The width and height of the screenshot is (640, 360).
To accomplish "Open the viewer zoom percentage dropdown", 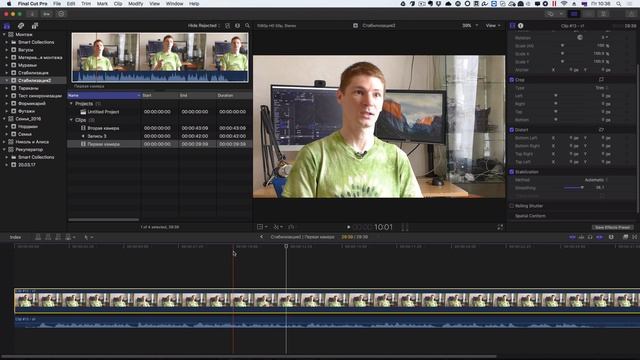I will (469, 26).
